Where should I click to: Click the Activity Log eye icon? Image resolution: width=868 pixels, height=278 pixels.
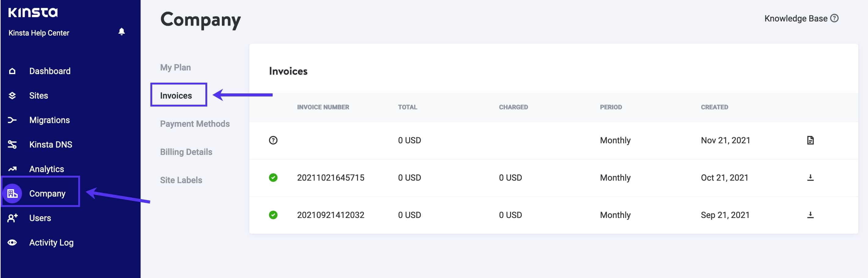coord(12,242)
